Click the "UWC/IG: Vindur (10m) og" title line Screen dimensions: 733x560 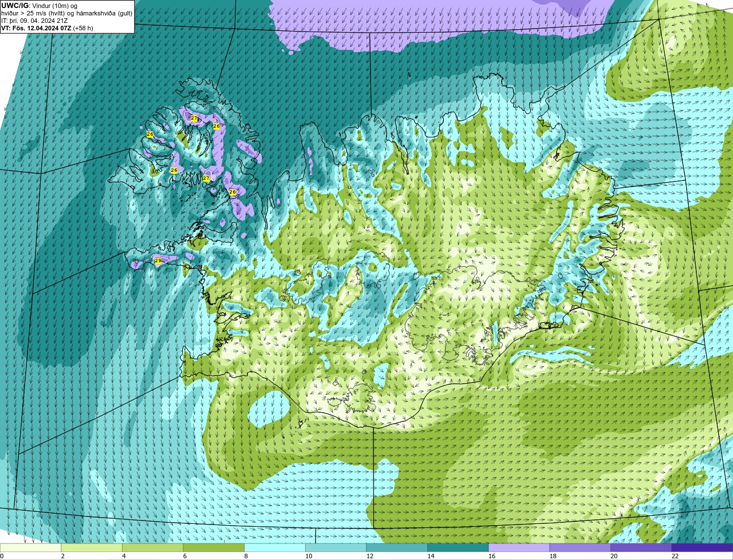[x=39, y=6]
